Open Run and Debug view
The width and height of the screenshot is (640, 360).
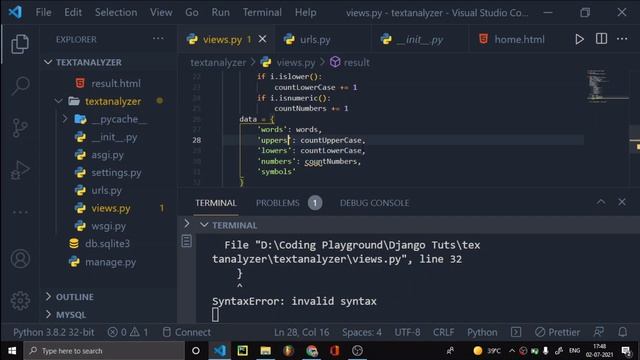pos(20,169)
